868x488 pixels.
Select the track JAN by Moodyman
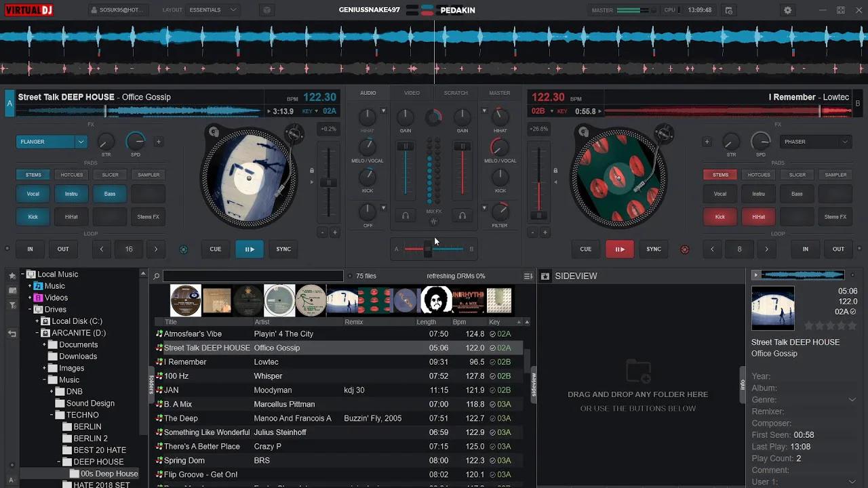tap(203, 390)
